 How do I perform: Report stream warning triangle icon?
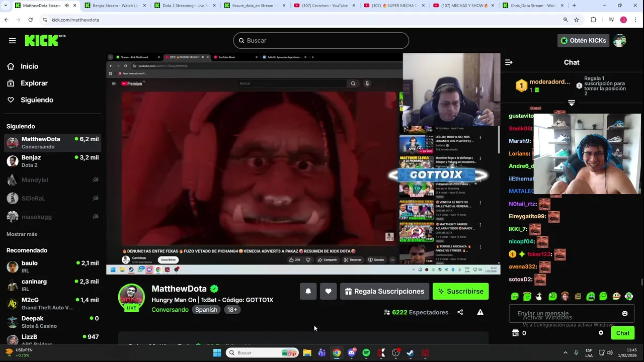click(x=480, y=312)
